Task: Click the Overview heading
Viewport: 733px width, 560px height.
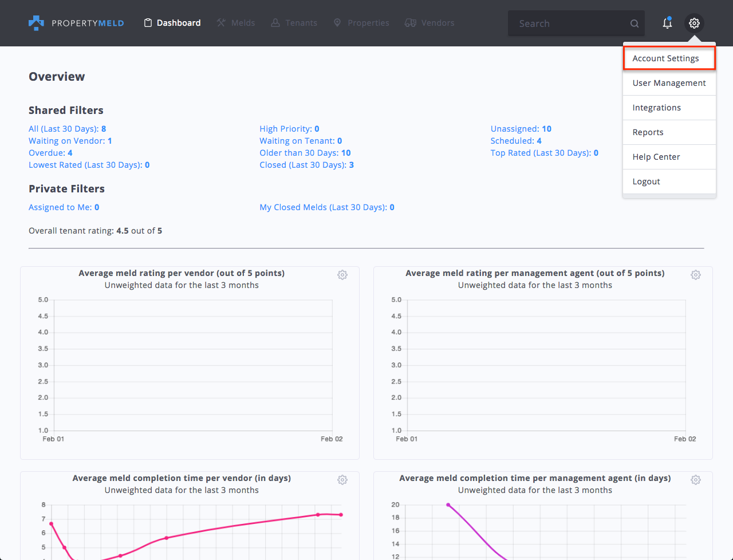Action: tap(57, 77)
